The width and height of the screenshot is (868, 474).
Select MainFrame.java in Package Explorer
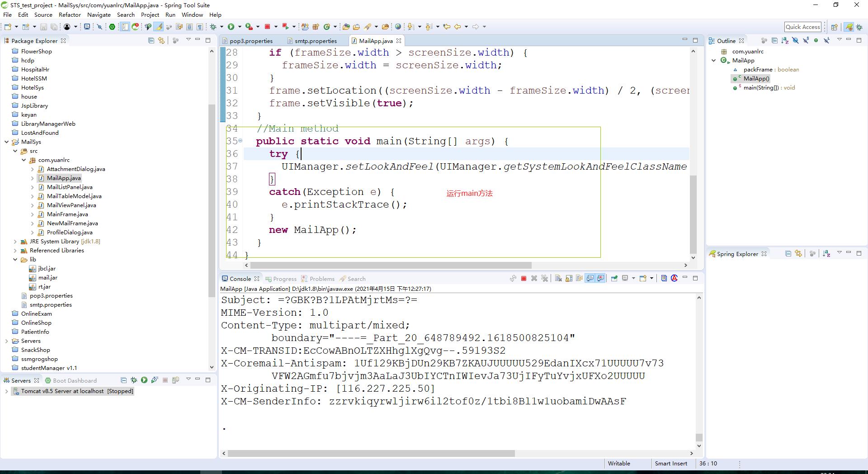pos(67,214)
